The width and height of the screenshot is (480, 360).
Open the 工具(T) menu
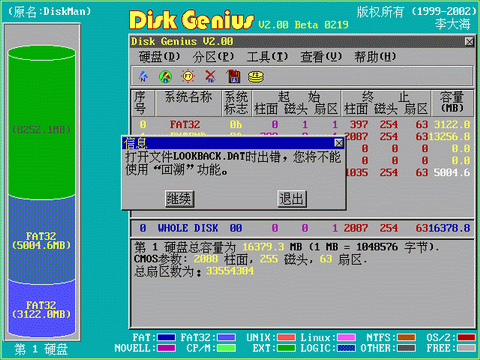pyautogui.click(x=267, y=57)
